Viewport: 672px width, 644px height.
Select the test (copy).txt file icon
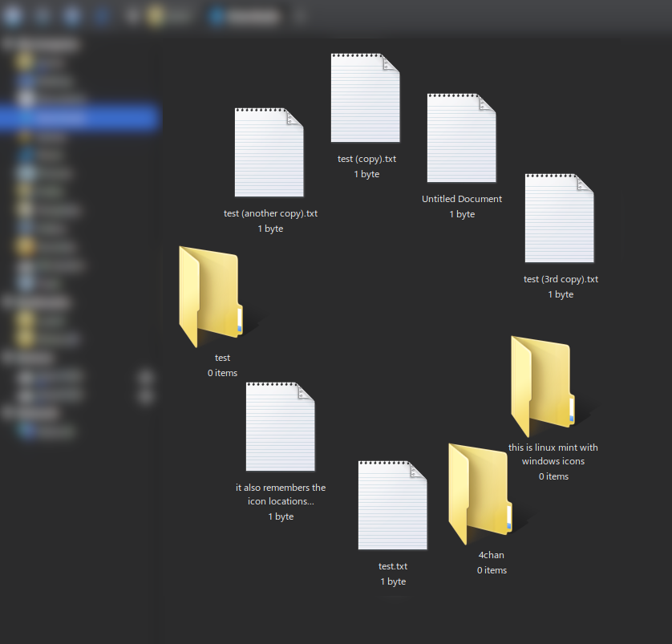click(x=365, y=98)
